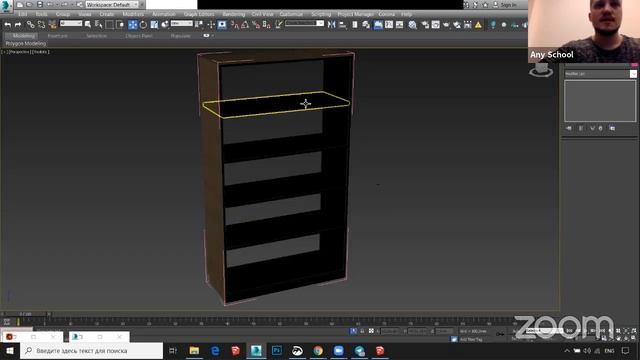Open the Create menu
The image size is (640, 360).
click(107, 14)
